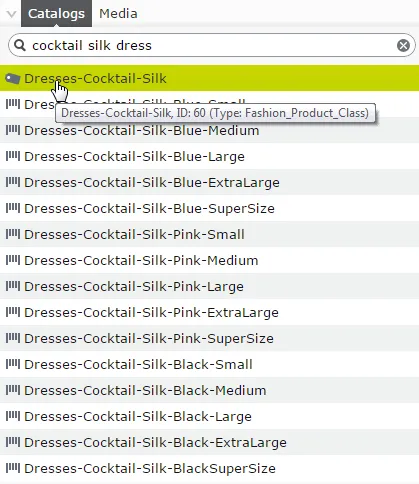Image resolution: width=419 pixels, height=484 pixels.
Task: Click barcode icon of Dresses-Cocktail-Silk-Blue-SuperSize
Action: (13, 207)
